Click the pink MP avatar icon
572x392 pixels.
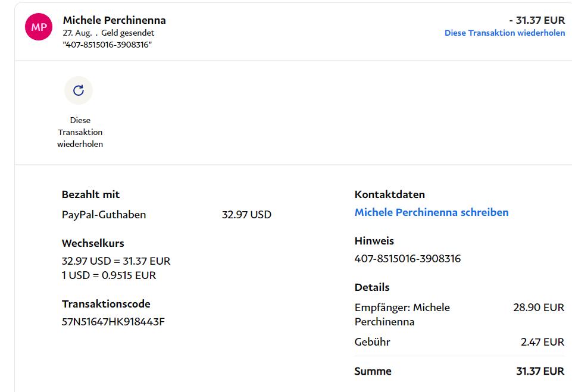(39, 27)
